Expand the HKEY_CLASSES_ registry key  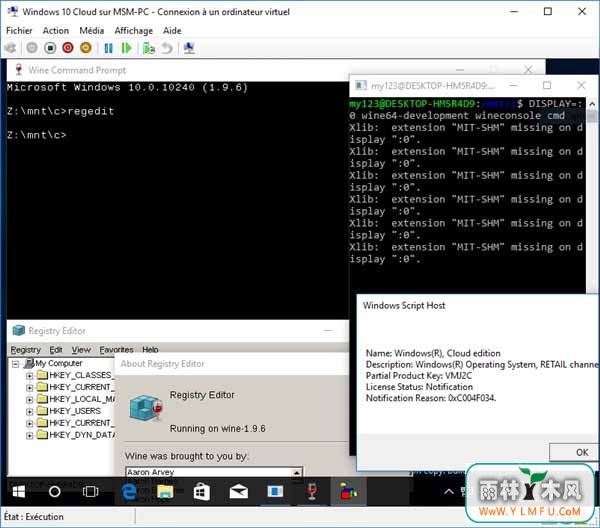[x=29, y=376]
